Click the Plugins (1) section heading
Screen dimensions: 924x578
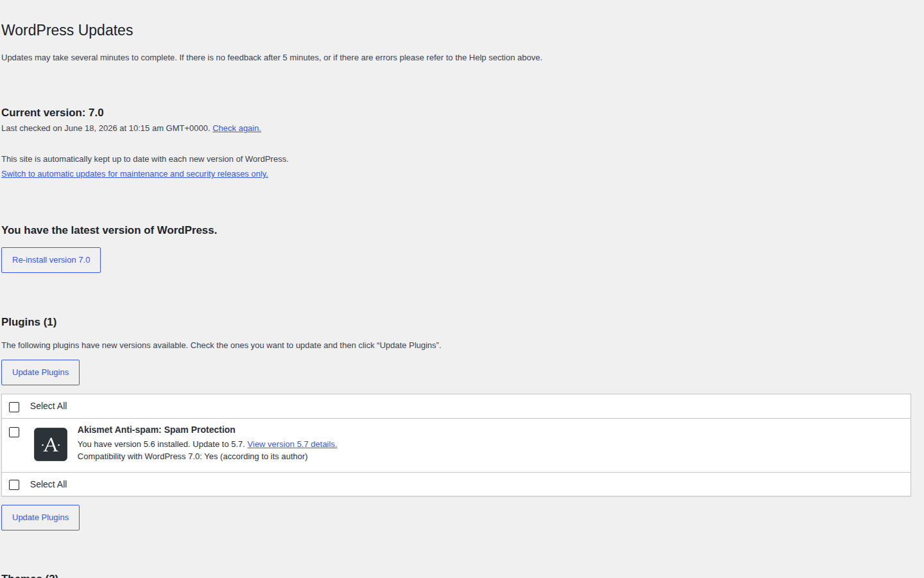[29, 322]
